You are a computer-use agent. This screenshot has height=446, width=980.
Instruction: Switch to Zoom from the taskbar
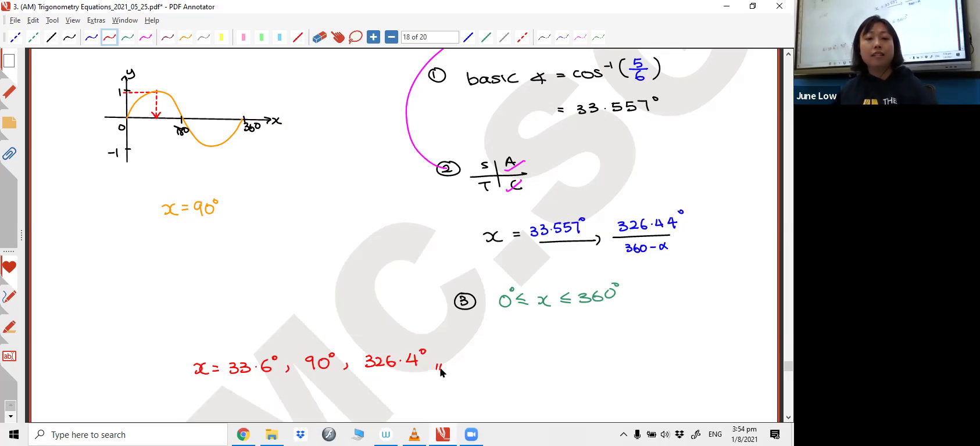click(x=471, y=434)
